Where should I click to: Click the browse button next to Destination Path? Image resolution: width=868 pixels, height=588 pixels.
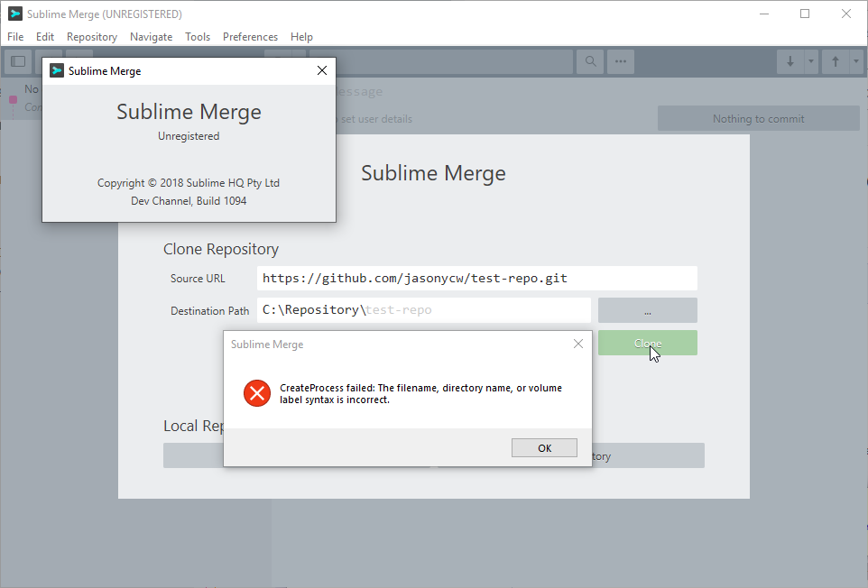coord(647,310)
